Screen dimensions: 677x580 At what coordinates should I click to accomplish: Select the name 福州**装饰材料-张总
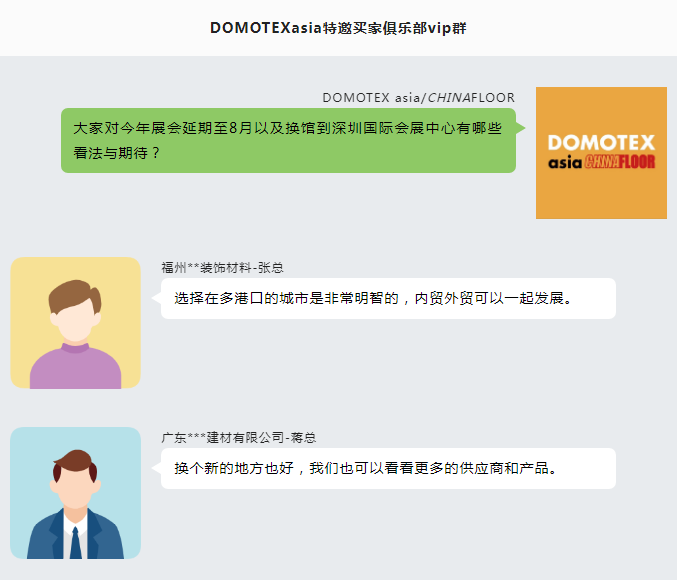tap(222, 268)
